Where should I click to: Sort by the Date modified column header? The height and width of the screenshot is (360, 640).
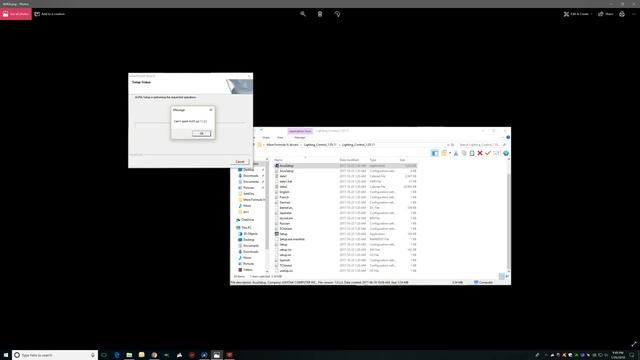pos(349,160)
